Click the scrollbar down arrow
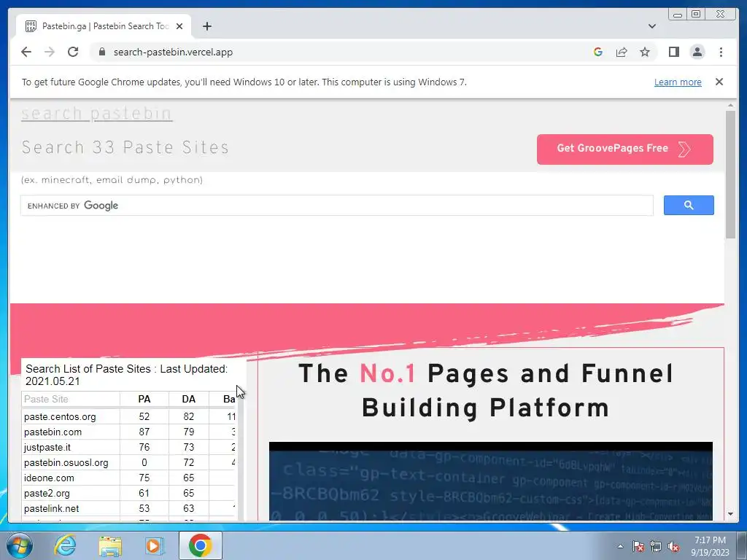The image size is (747, 560). pyautogui.click(x=730, y=514)
